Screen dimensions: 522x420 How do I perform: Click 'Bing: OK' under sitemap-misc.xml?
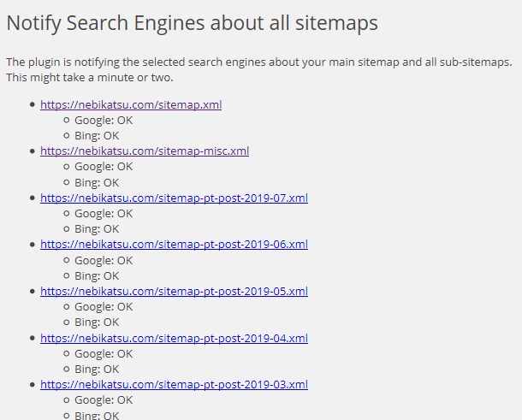[x=97, y=182]
